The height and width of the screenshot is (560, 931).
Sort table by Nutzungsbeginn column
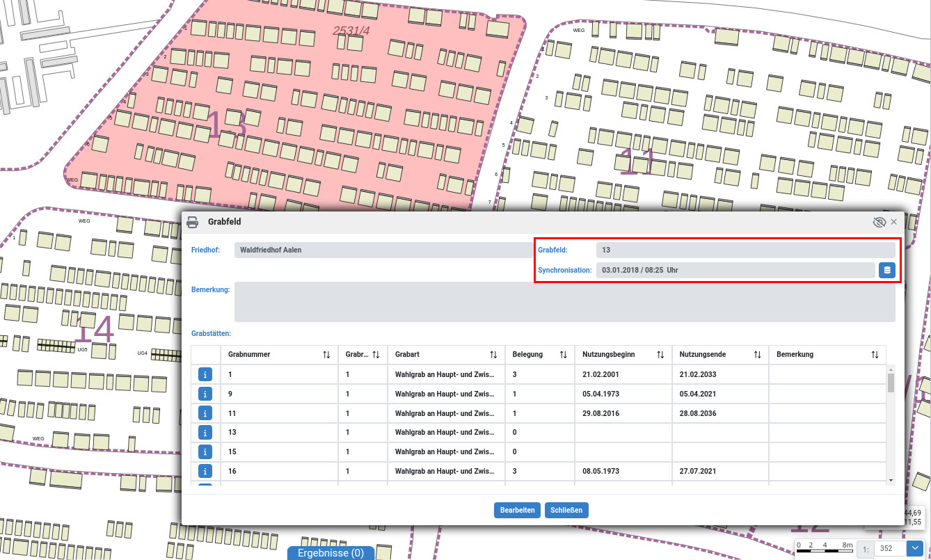point(660,355)
